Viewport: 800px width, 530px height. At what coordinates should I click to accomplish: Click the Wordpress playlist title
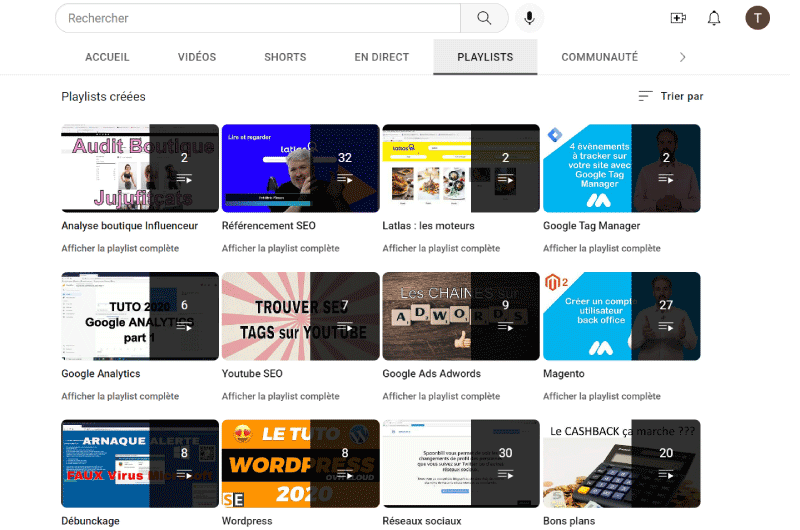point(247,521)
